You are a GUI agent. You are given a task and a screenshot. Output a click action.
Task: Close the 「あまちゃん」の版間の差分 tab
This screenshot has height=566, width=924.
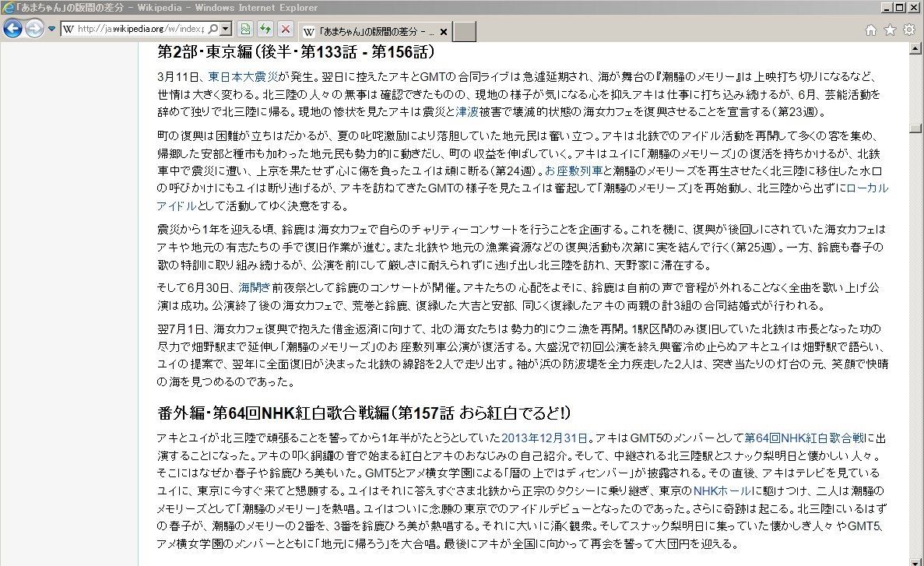(443, 32)
